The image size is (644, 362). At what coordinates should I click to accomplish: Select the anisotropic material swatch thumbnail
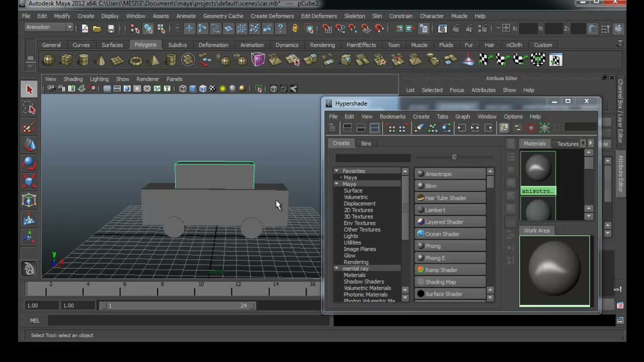(x=538, y=169)
